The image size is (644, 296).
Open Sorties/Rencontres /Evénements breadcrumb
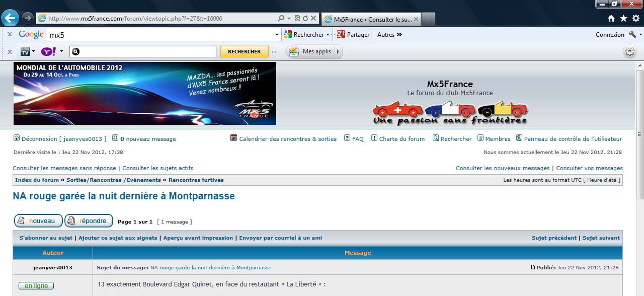point(114,180)
